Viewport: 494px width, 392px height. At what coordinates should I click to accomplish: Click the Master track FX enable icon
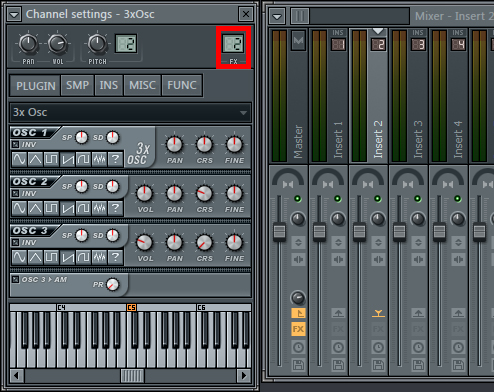(x=298, y=329)
